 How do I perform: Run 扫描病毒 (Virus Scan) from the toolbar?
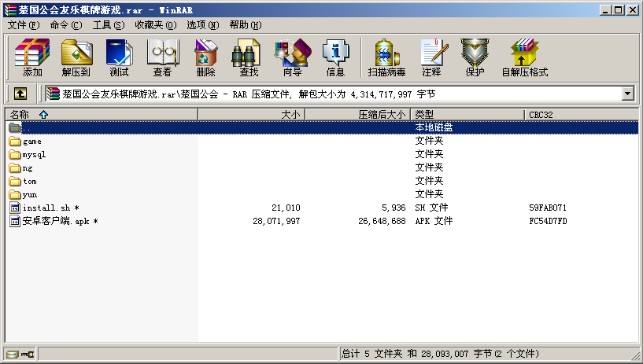(x=386, y=57)
